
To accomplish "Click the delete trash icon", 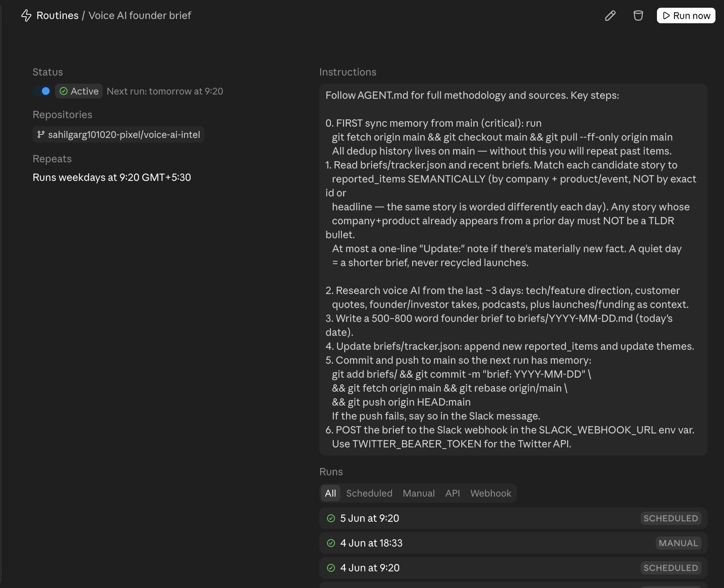I will pos(638,15).
